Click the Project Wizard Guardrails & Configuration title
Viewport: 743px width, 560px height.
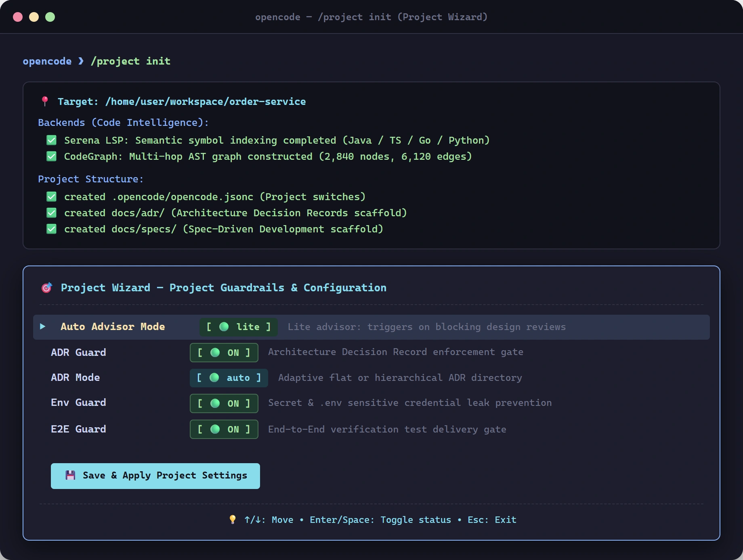click(x=224, y=288)
